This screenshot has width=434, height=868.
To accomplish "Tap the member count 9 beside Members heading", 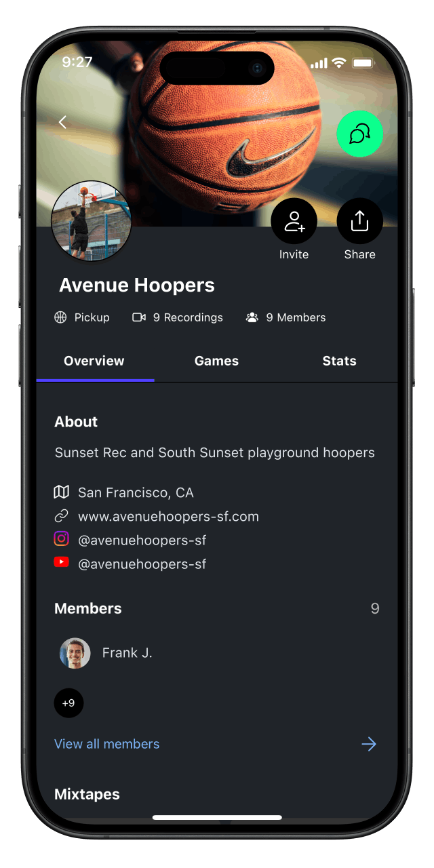I will [375, 608].
